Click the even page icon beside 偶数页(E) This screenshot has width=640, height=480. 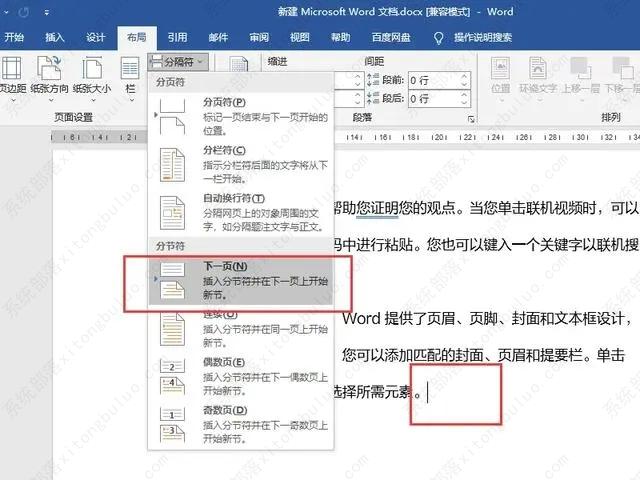point(172,376)
